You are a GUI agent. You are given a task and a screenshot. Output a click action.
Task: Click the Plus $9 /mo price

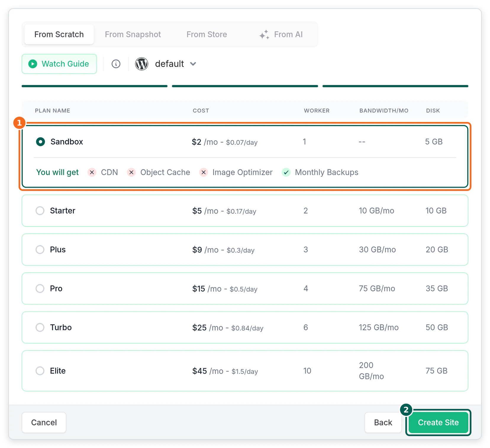[x=205, y=250]
